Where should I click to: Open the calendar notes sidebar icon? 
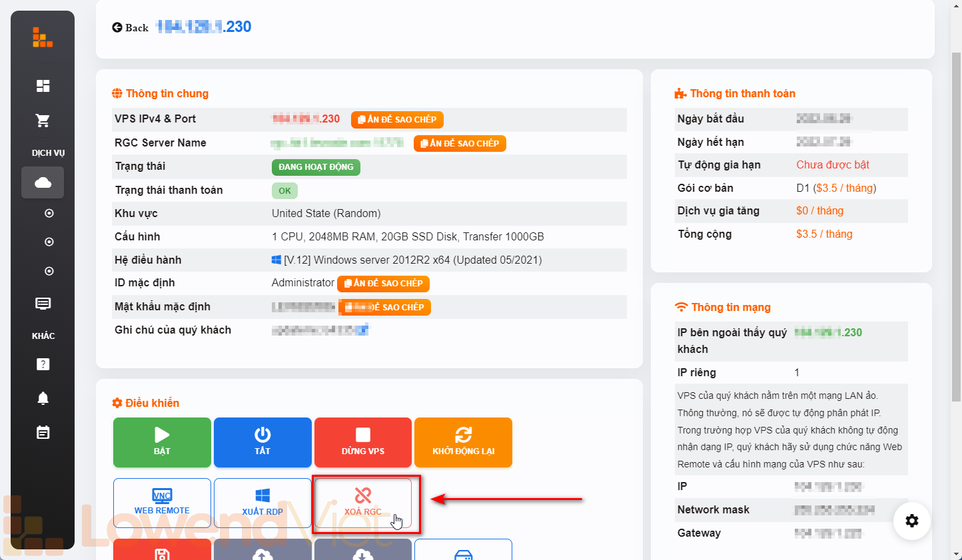click(x=43, y=433)
